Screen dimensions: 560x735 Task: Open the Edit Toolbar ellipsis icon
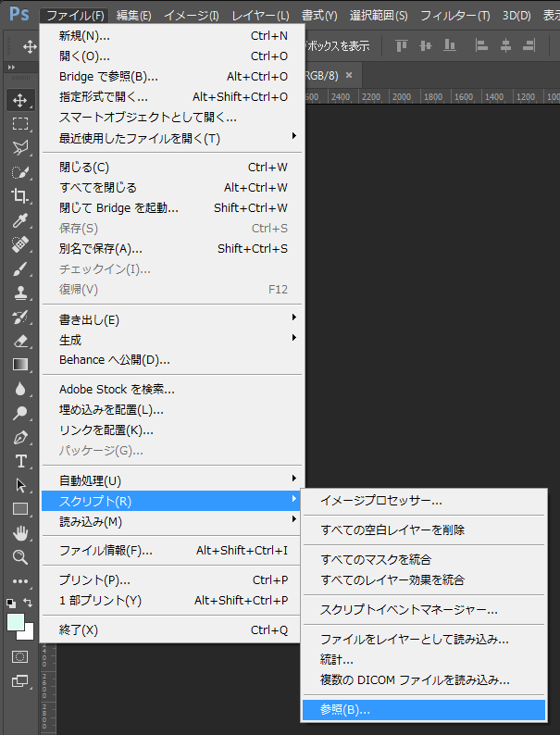[20, 581]
